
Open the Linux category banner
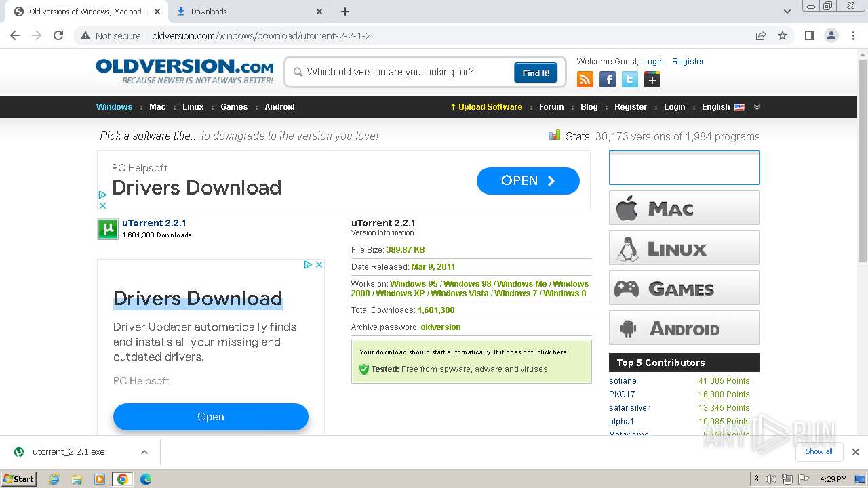[684, 248]
